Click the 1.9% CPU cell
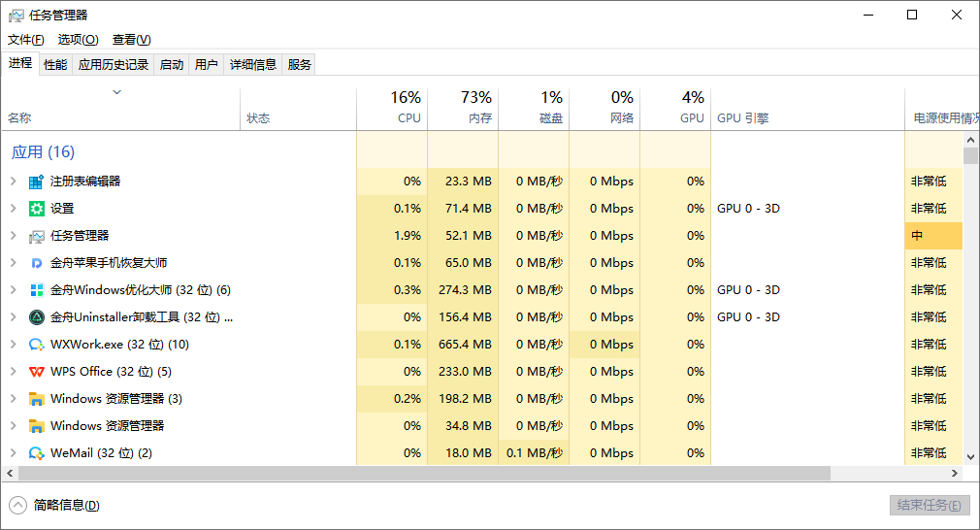Screen dimensions: 980x530 392,236
